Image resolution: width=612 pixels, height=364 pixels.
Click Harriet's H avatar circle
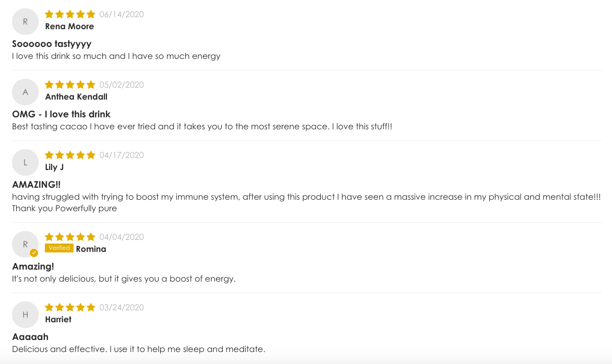click(26, 314)
